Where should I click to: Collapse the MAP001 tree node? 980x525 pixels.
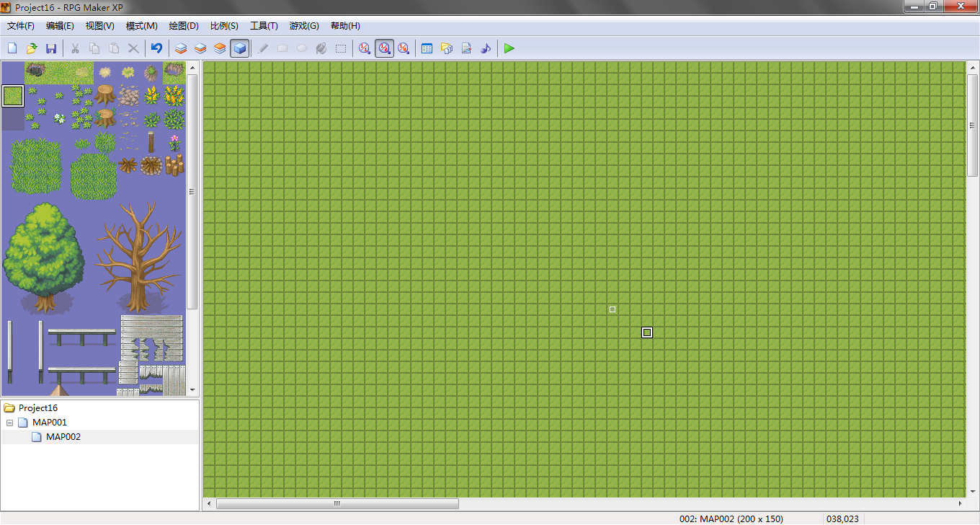tap(10, 423)
